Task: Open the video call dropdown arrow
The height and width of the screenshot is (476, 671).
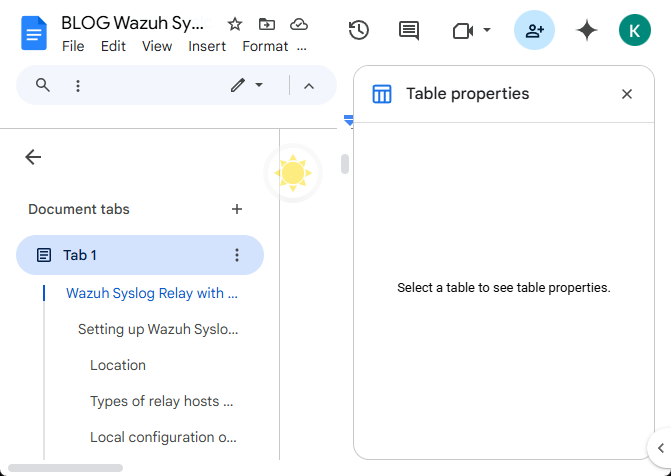Action: (487, 30)
